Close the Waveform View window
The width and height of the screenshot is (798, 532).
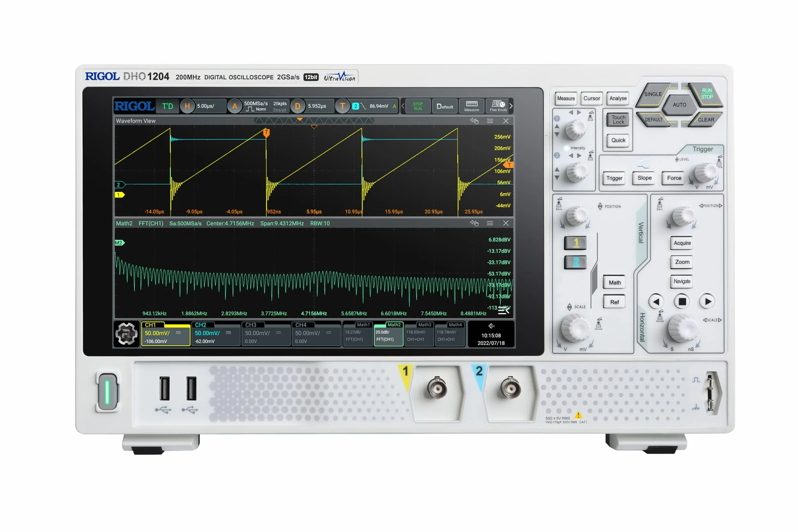(x=505, y=121)
